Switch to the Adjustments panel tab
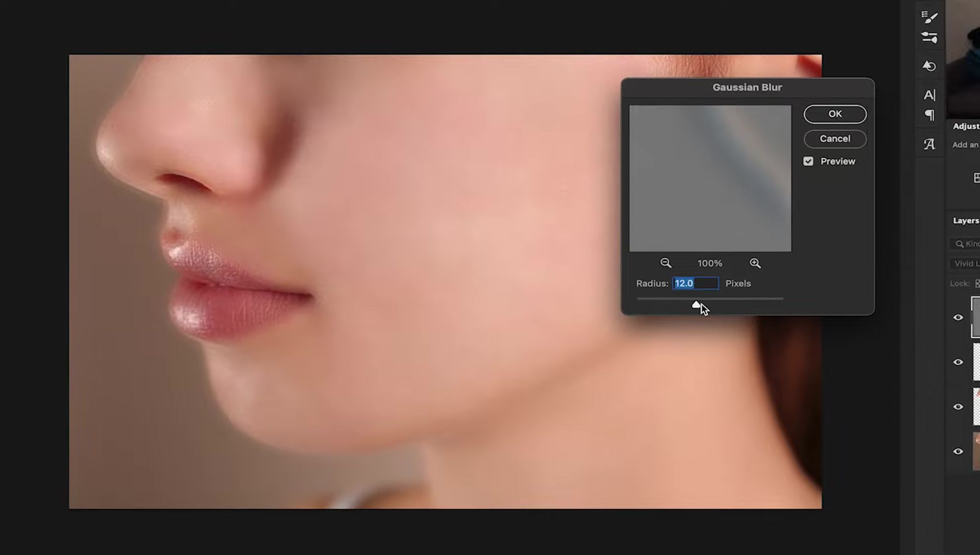Screen dimensions: 980x555 (966, 126)
